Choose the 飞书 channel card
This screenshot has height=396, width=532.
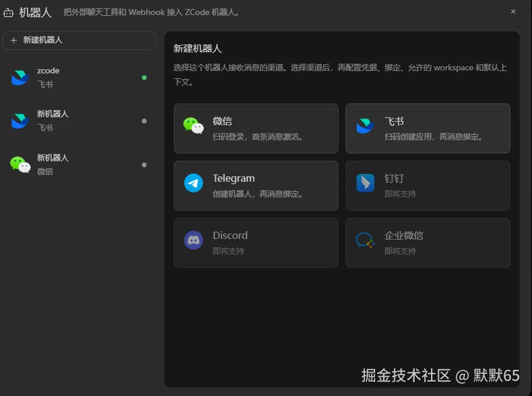[x=428, y=128]
